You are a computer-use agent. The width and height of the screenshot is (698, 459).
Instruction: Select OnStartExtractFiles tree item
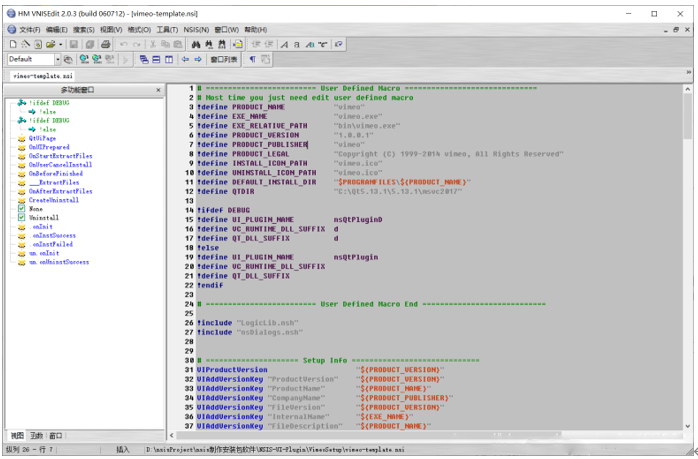61,156
